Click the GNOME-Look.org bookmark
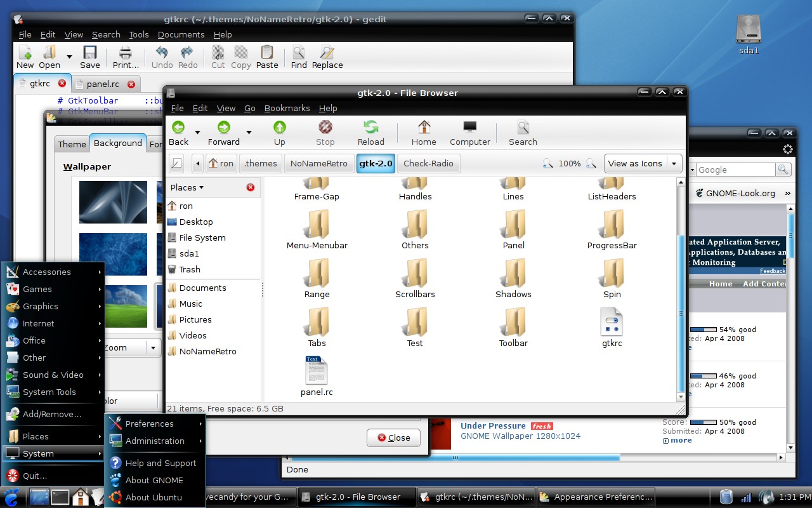 [x=735, y=193]
